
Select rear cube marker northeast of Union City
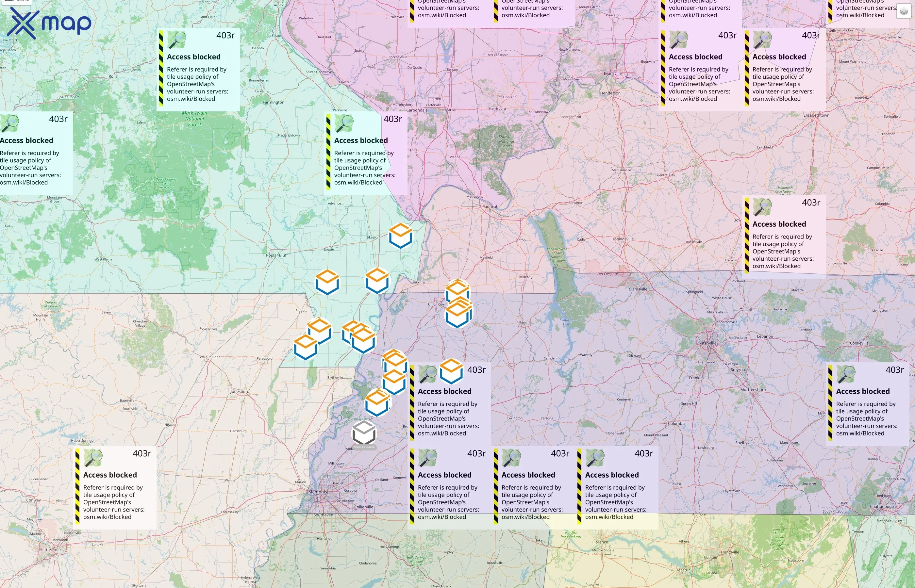pos(457,291)
